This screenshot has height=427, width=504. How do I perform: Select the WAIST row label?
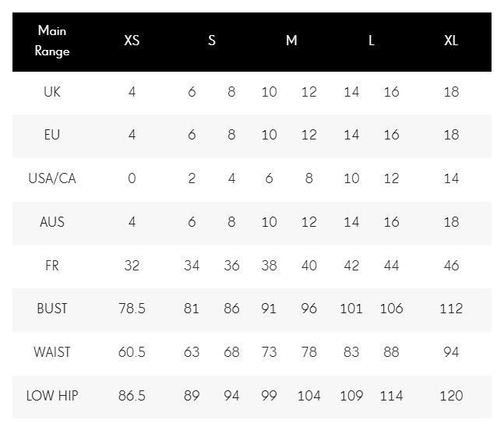(52, 352)
